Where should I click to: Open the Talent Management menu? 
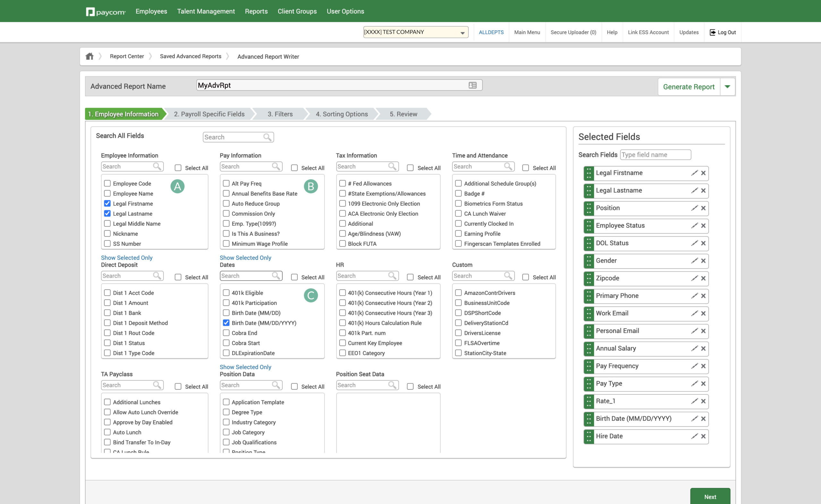coord(206,11)
